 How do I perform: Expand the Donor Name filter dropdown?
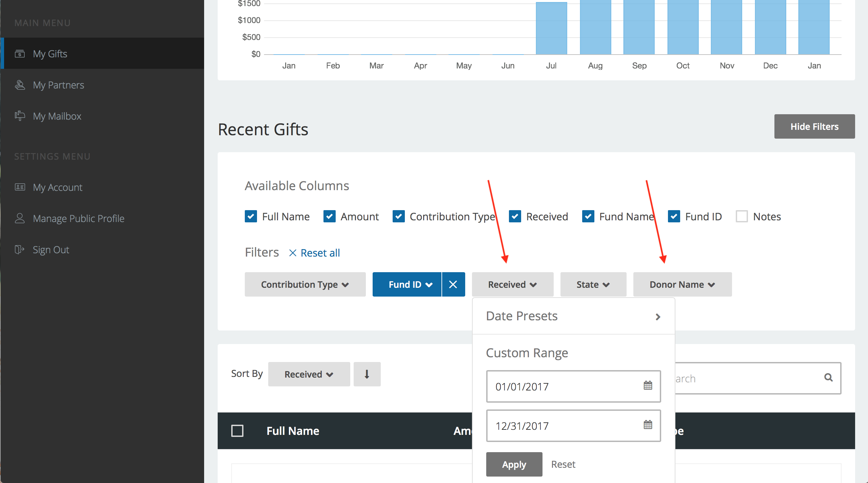(682, 284)
